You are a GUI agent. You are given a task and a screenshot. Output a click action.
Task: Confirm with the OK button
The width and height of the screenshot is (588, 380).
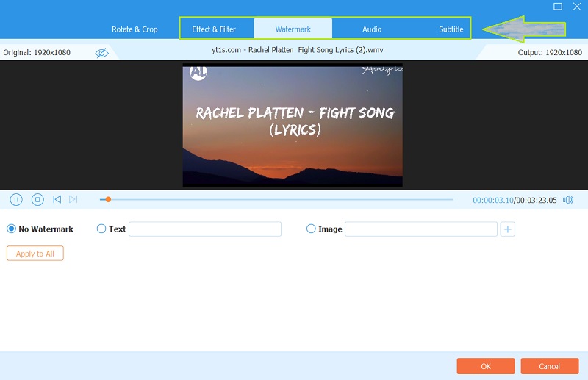point(486,366)
